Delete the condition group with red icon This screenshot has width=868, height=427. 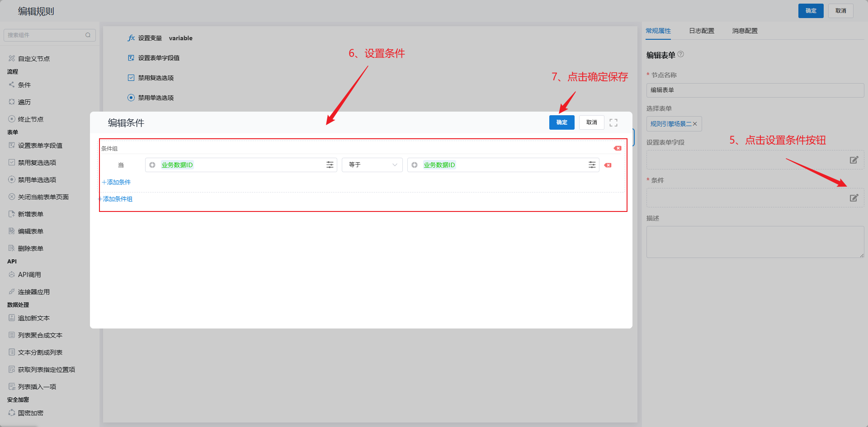click(x=618, y=148)
